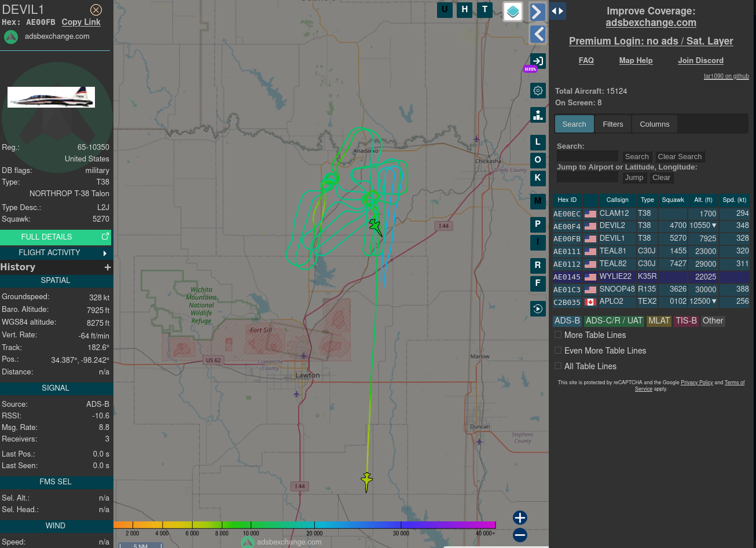Switch to the Search tab
This screenshot has height=548, width=756.
click(574, 124)
